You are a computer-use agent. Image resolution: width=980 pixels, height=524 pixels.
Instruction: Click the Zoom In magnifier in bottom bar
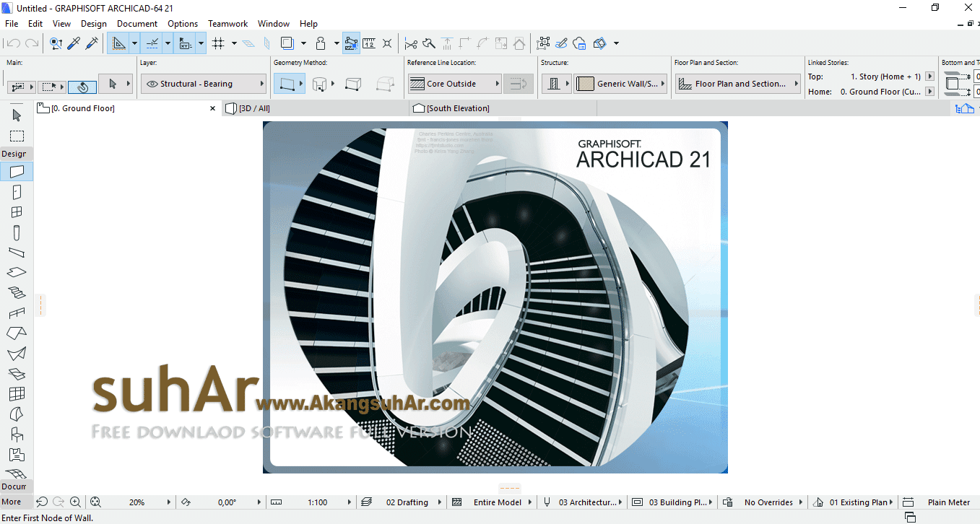point(75,502)
